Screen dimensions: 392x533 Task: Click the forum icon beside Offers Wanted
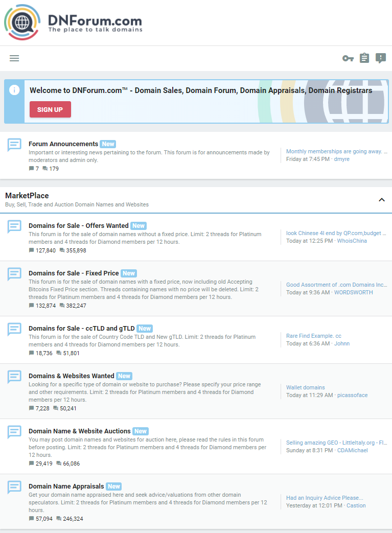click(15, 226)
